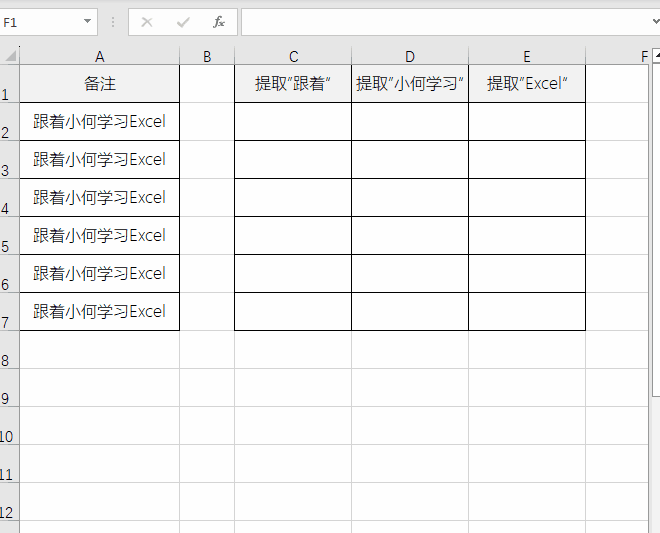Select row 4 header

point(9,197)
